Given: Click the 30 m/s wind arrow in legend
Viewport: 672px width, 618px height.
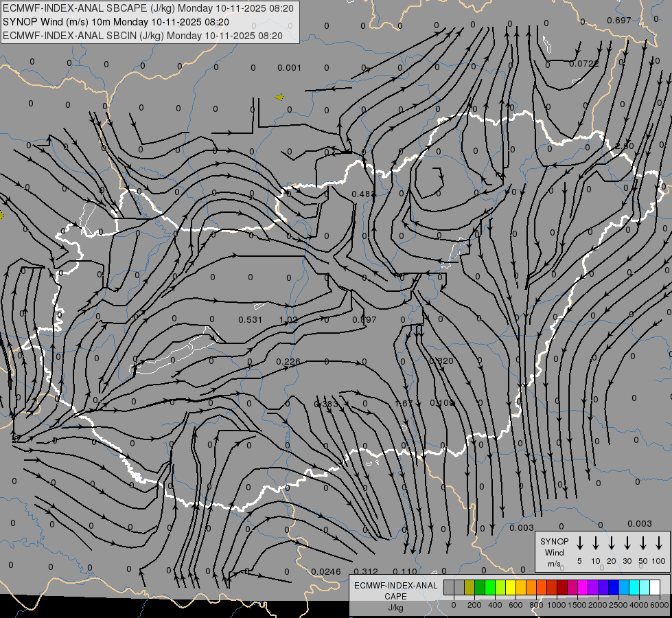Looking at the screenshot, I should pos(627,543).
